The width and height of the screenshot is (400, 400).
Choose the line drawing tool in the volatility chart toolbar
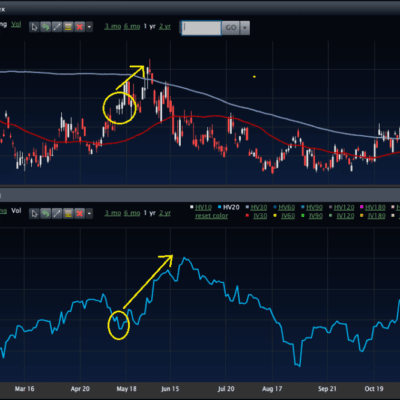pyautogui.click(x=57, y=213)
